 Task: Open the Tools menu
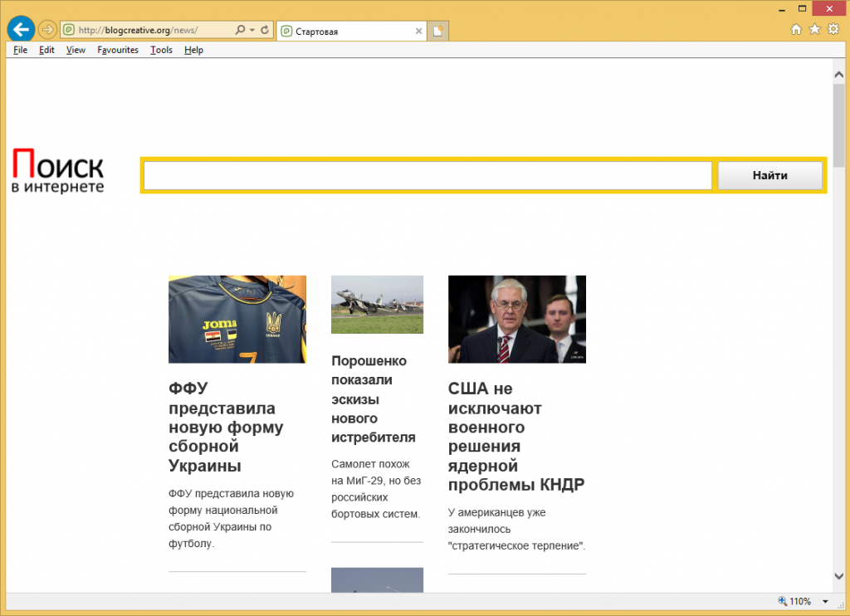161,50
